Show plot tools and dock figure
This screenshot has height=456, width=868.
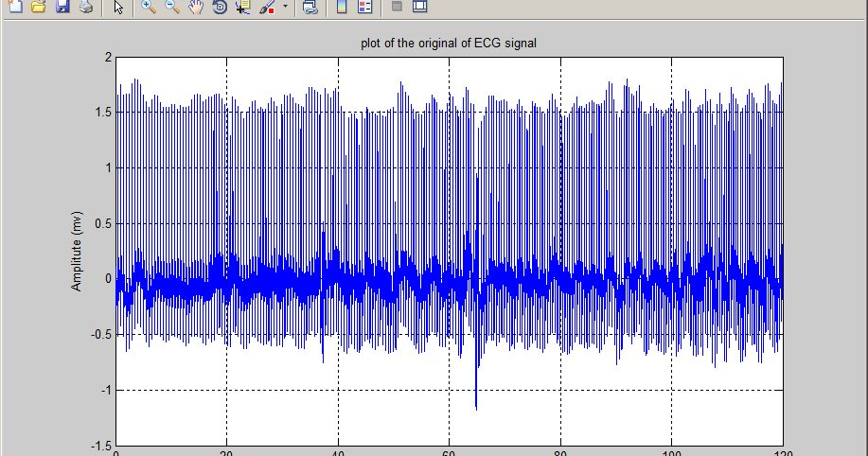tap(420, 6)
